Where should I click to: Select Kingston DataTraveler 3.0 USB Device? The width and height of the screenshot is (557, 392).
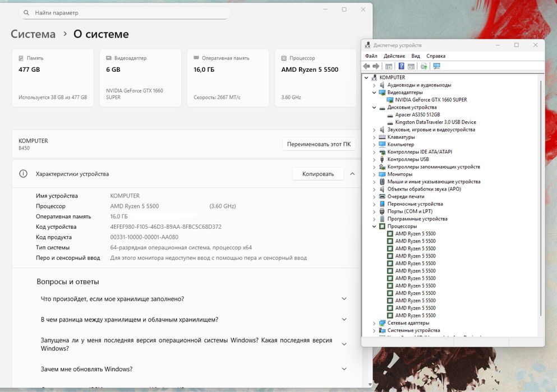(x=435, y=122)
